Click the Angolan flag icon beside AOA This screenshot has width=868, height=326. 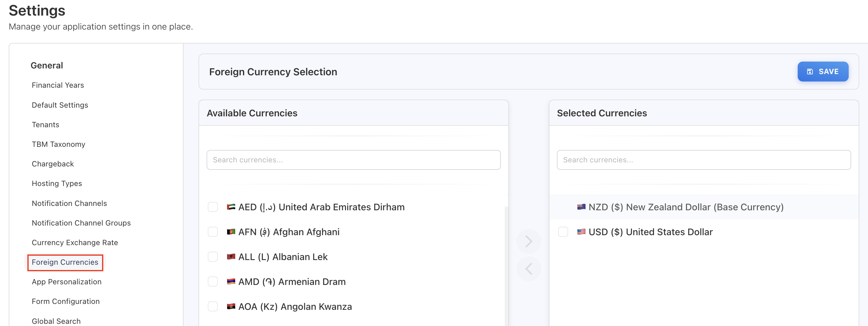tap(231, 306)
